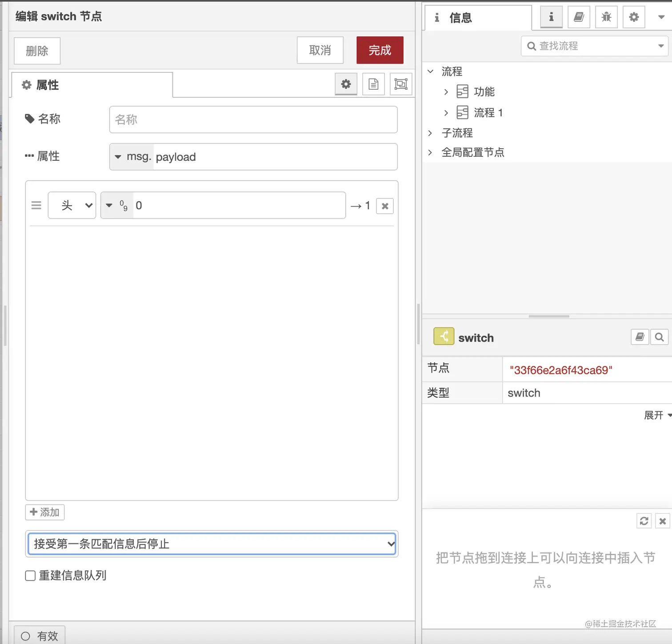
Task: Click the red 完成 button
Action: point(380,50)
